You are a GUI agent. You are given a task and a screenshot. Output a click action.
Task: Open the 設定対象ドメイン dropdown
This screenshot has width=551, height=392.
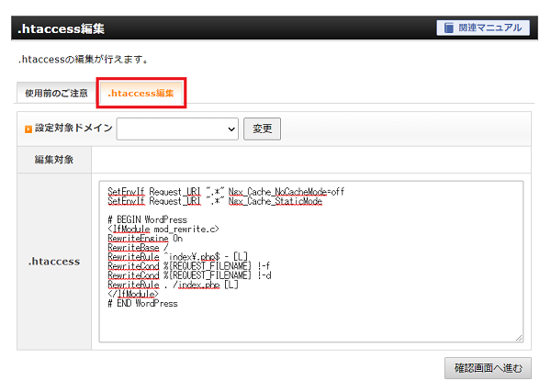177,129
